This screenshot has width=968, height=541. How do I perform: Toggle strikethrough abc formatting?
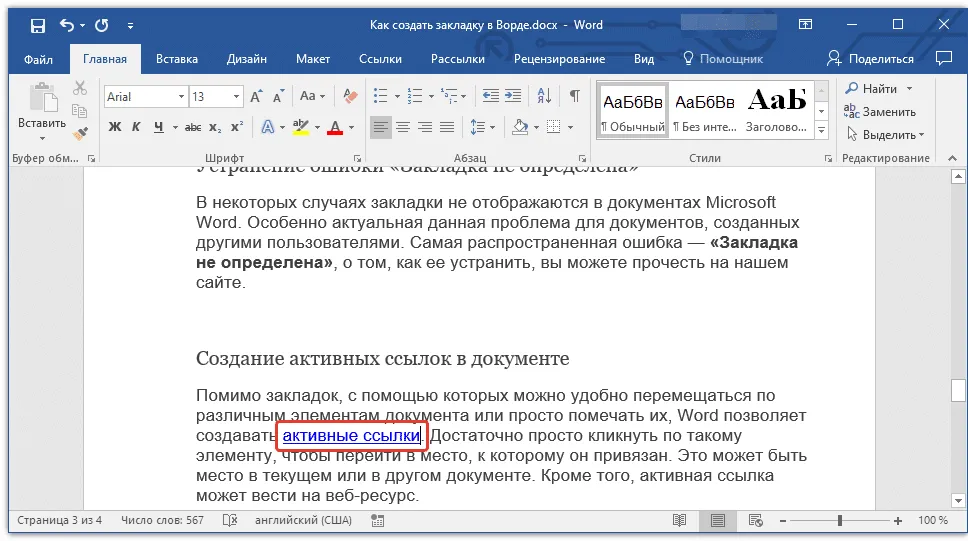(193, 127)
